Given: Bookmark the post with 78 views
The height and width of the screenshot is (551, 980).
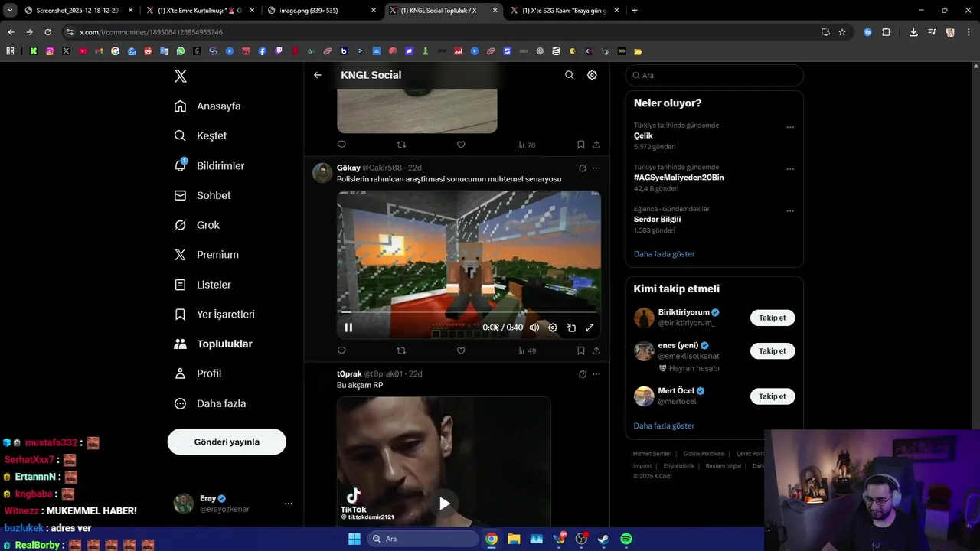Looking at the screenshot, I should (x=581, y=145).
